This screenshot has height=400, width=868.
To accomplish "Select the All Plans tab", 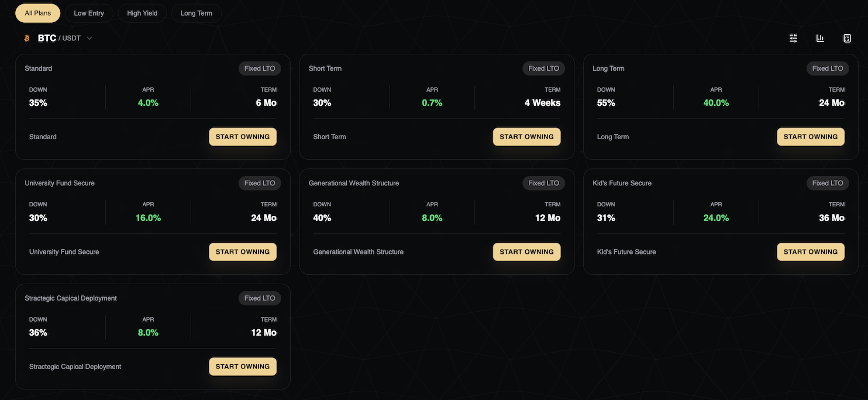I will pyautogui.click(x=38, y=13).
